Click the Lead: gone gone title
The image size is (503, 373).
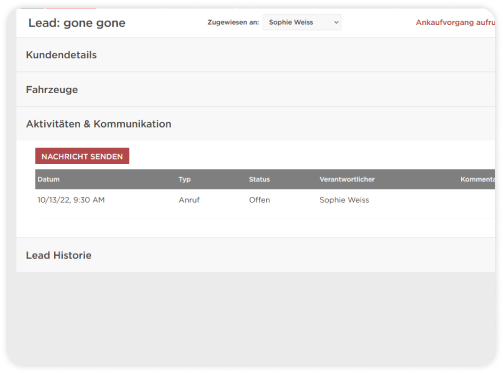pos(77,23)
